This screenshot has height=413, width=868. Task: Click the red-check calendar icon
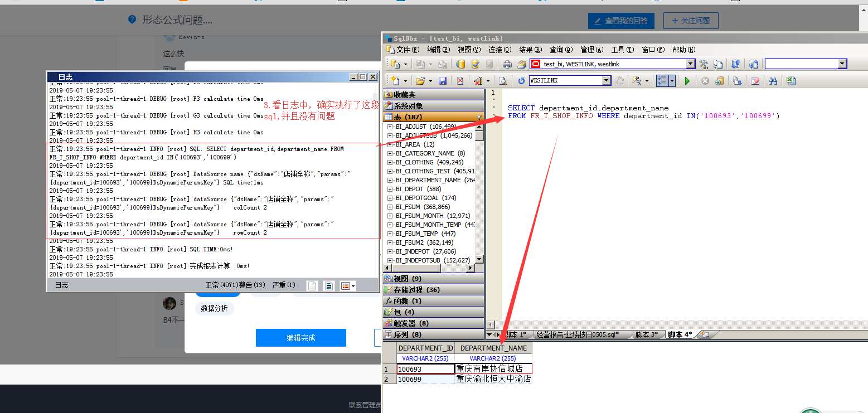click(755, 81)
